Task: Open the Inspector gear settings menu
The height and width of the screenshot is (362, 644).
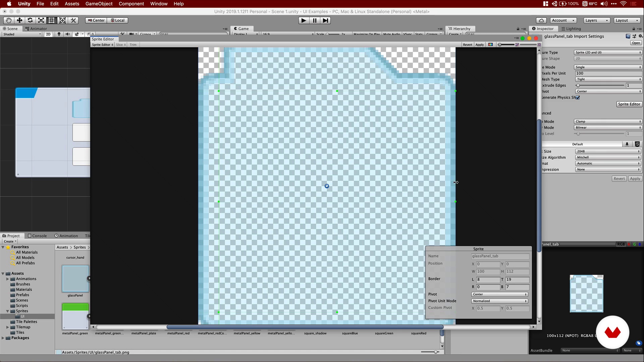Action: pos(640,36)
